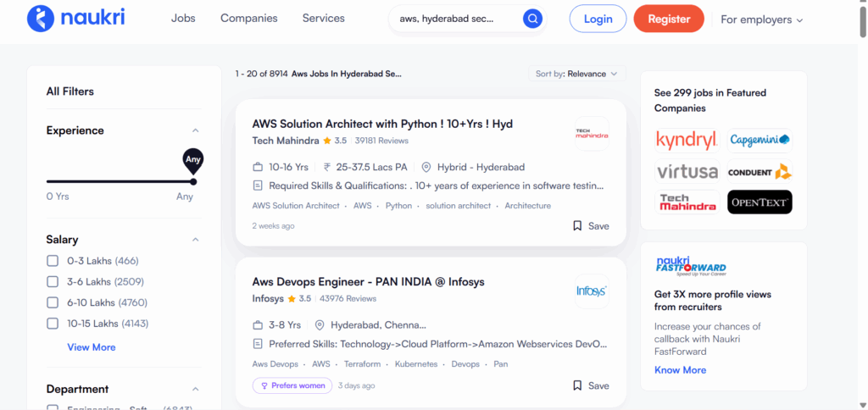Open Kyndryl featured company logo
Screen dimensions: 868x410
(687, 141)
